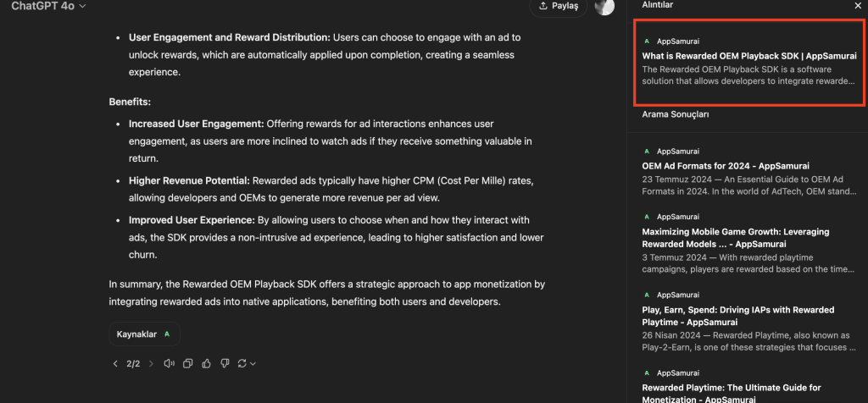The height and width of the screenshot is (403, 868).
Task: Copy the response to clipboard
Action: click(x=187, y=363)
